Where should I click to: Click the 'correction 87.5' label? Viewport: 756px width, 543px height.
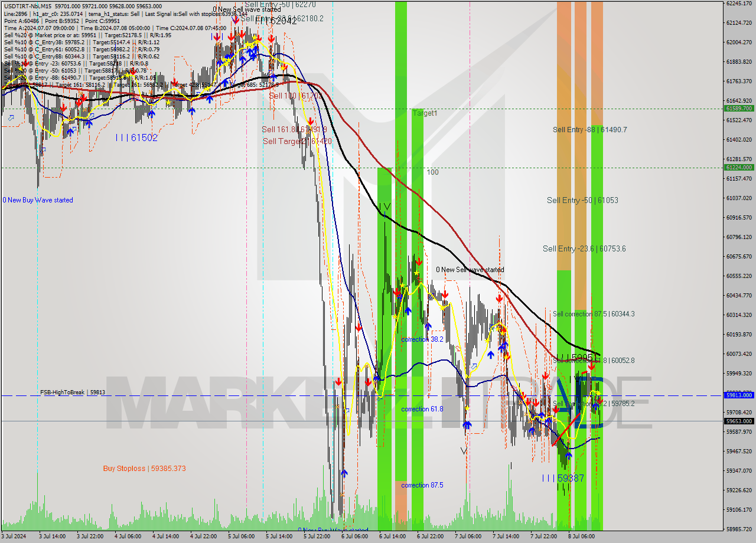422,485
